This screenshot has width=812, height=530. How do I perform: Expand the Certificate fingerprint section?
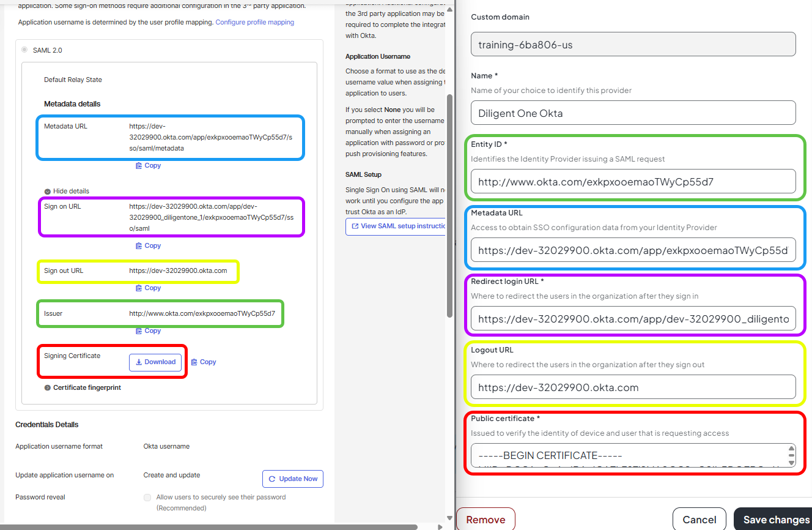[81, 387]
